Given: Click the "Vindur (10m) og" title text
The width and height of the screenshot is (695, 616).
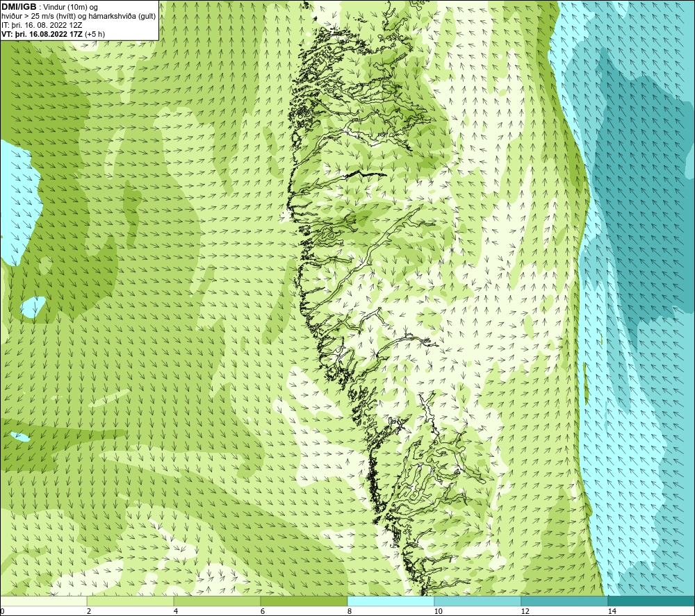Looking at the screenshot, I should (x=70, y=7).
